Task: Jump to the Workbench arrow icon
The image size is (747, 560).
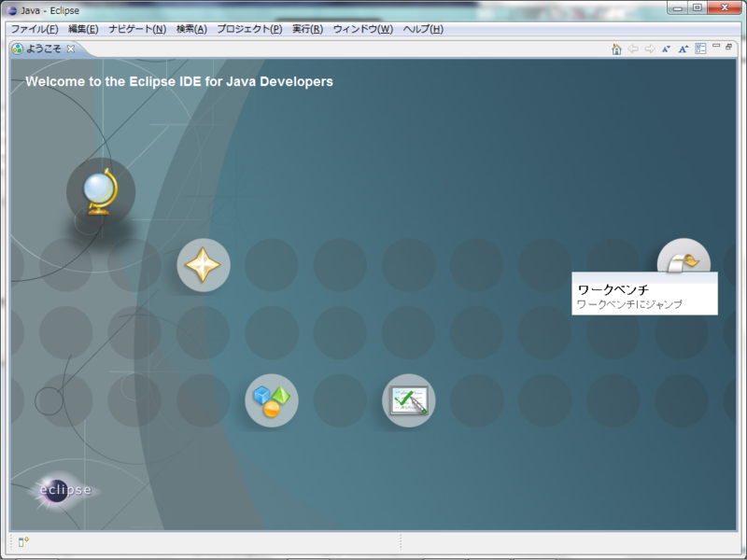Action: coord(684,256)
